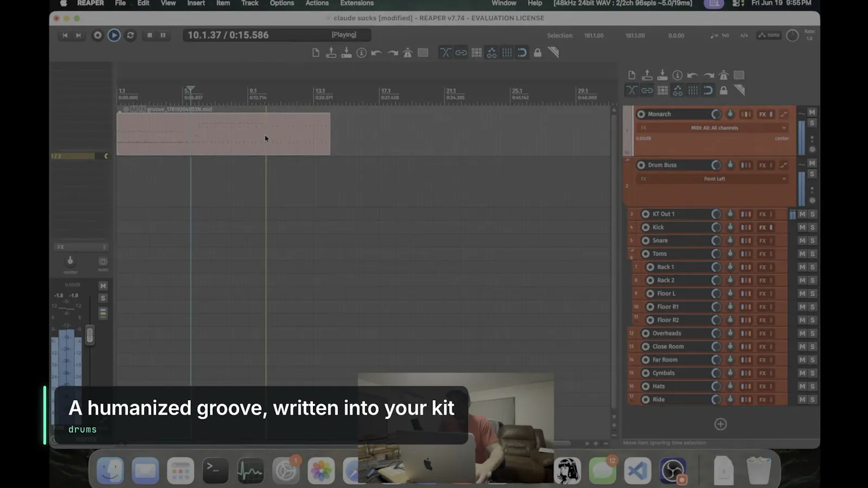Click padlock icon above the track list

724,91
